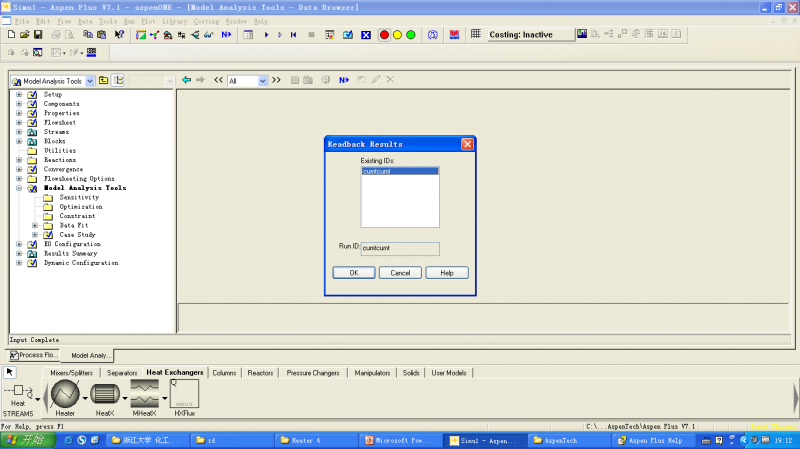
Task: Expand the Blocks tree node
Action: tap(19, 141)
